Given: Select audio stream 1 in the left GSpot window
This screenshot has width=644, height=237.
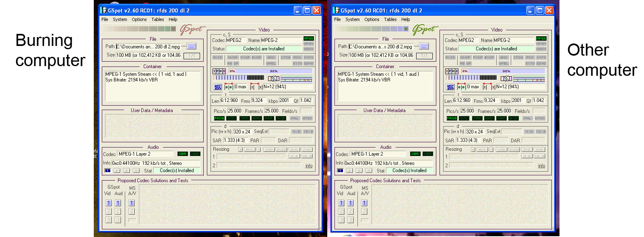Looking at the screenshot, I should click(107, 170).
